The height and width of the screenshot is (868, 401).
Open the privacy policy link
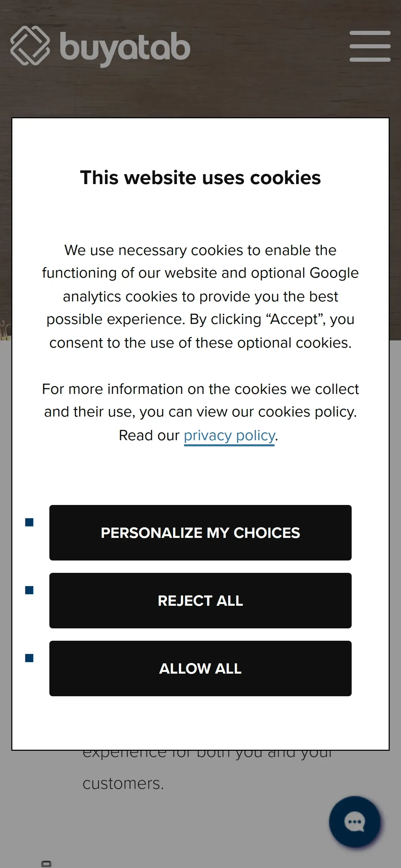pyautogui.click(x=229, y=436)
